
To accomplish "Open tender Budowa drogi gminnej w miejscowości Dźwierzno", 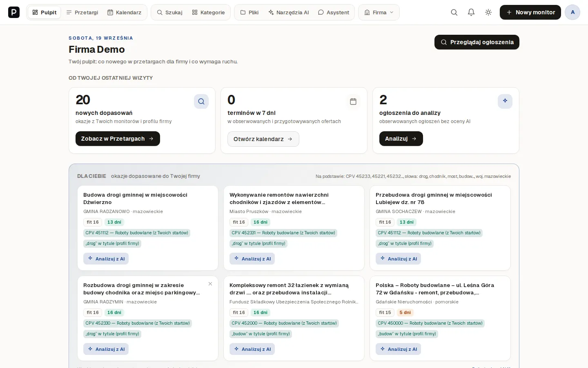I will (x=136, y=198).
